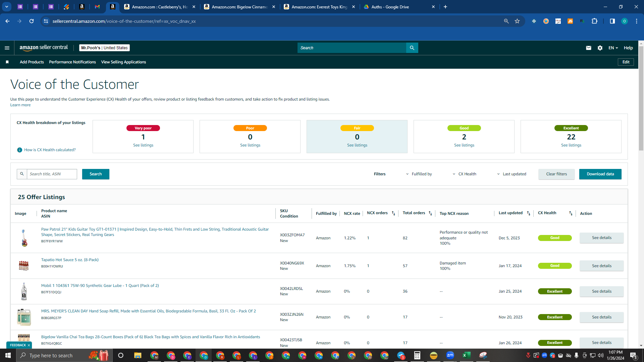Open the tab search dropdown arrow
Viewport: 644px width, 362px height.
tap(7, 7)
